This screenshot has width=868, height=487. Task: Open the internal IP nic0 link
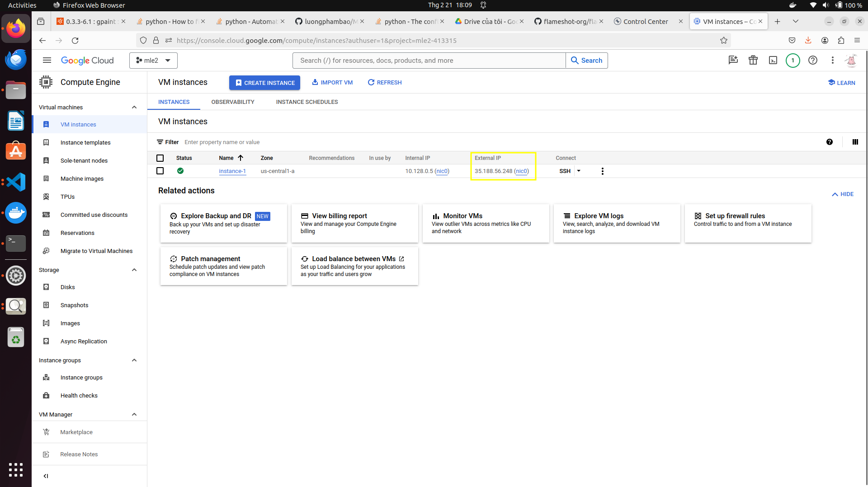coord(442,171)
